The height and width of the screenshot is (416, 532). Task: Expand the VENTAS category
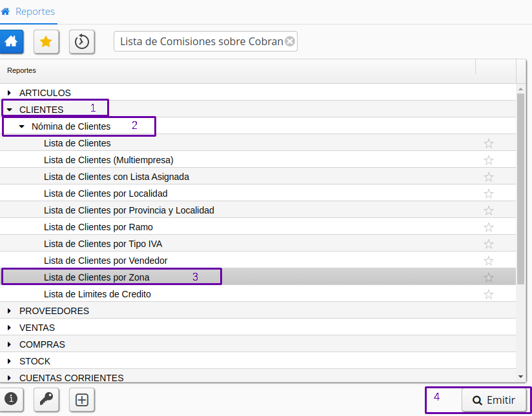pos(9,328)
